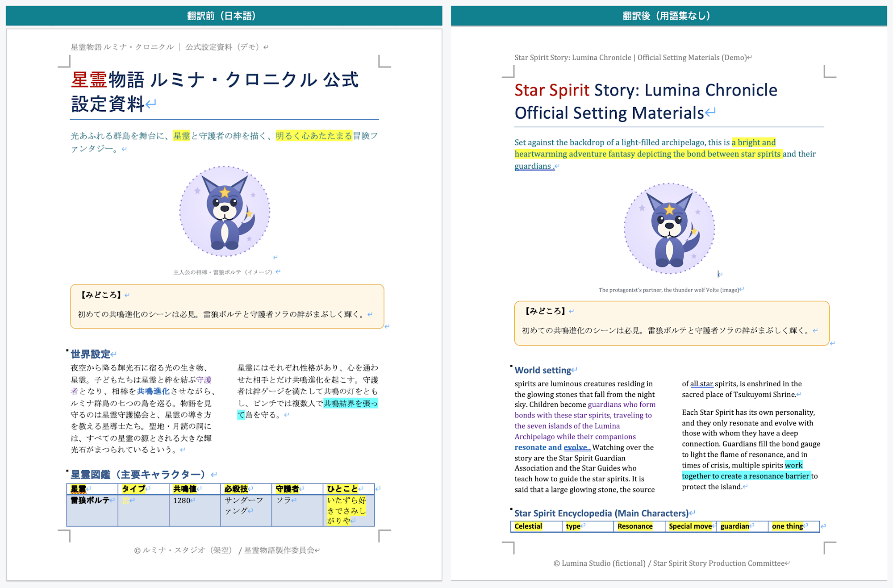The height and width of the screenshot is (588, 893).
Task: Click the highlights box text in the left document
Action: pyautogui.click(x=222, y=314)
